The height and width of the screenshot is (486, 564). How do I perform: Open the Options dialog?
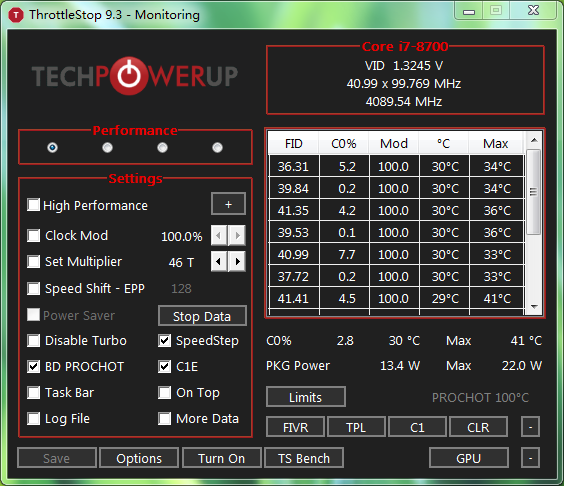(x=139, y=458)
